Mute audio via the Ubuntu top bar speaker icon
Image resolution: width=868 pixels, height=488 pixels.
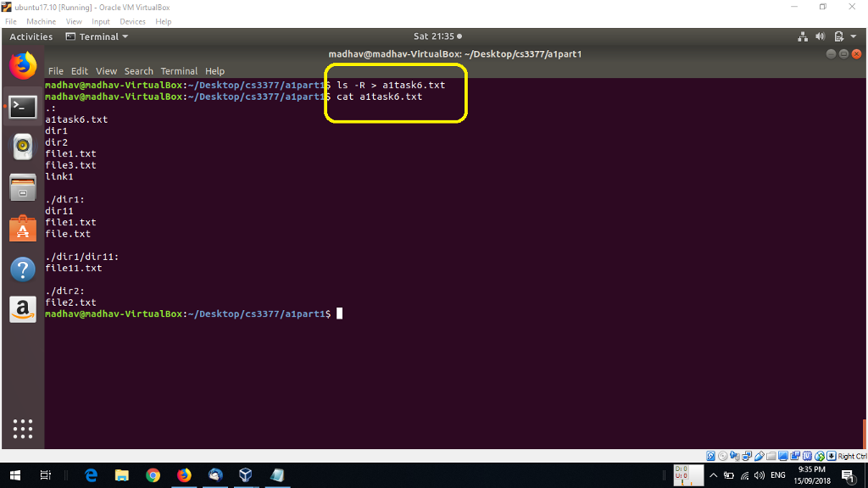click(x=820, y=36)
